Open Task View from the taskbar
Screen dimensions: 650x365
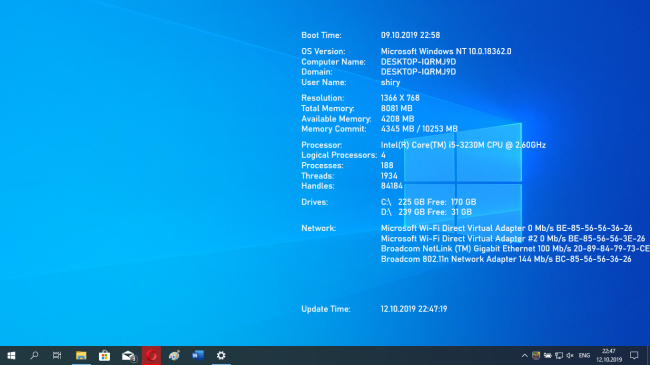click(x=57, y=355)
